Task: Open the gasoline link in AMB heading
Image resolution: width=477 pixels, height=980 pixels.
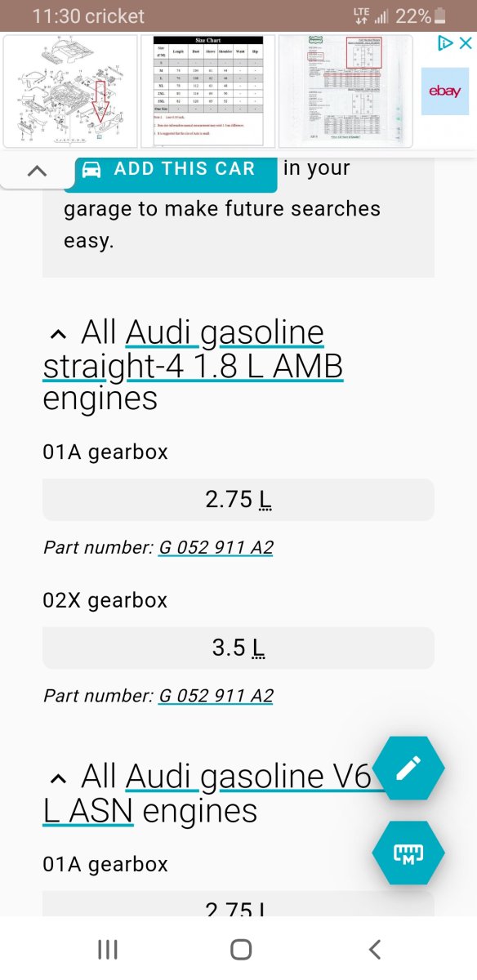Action: tap(261, 334)
